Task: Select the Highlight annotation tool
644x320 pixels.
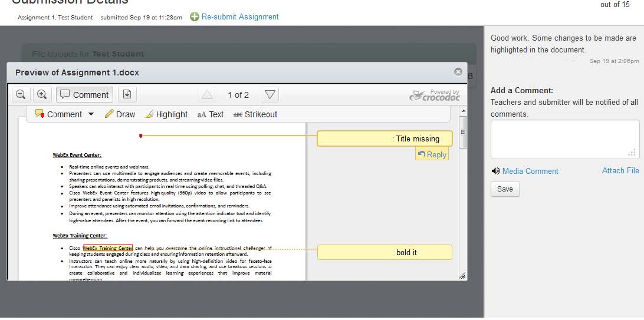Action: [166, 114]
